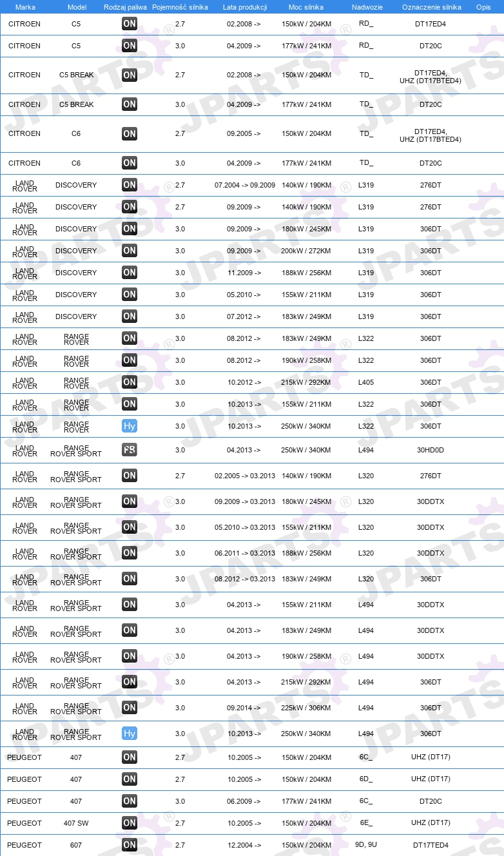504x856 pixels.
Task: Select 215kW / 292KM in the L405 row
Action: click(x=307, y=383)
